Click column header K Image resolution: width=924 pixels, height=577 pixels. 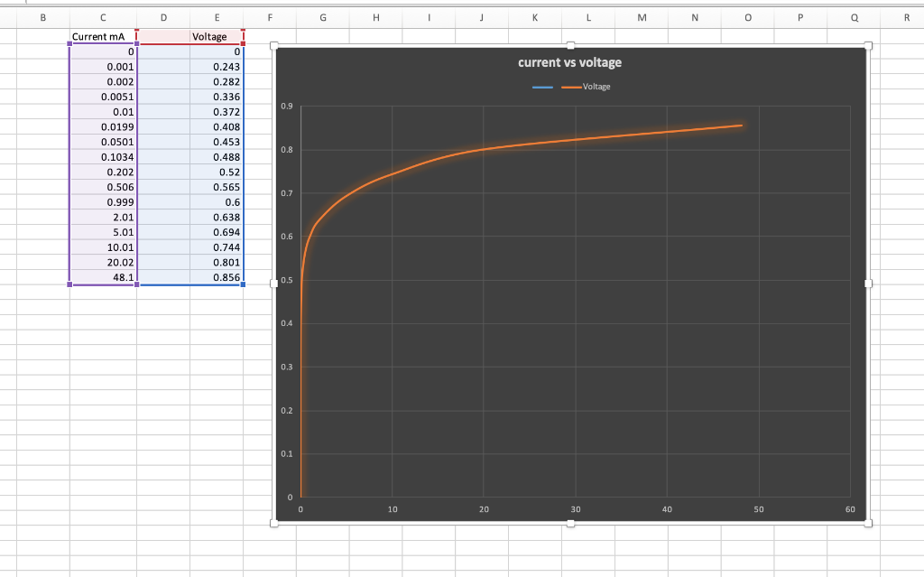534,16
